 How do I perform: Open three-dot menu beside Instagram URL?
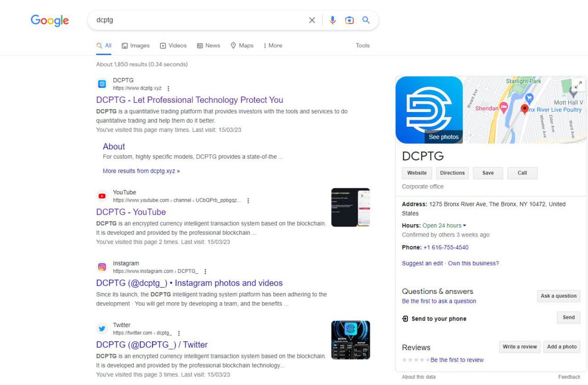(205, 271)
